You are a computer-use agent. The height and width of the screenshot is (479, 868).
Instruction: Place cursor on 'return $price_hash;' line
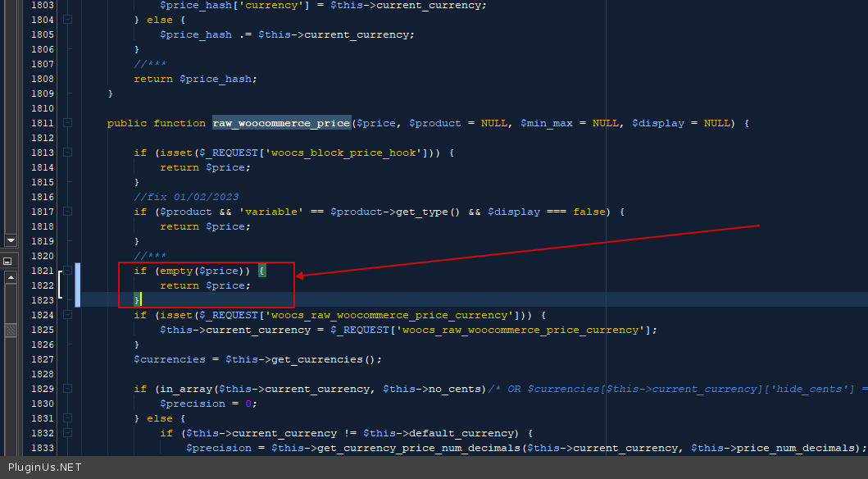195,79
